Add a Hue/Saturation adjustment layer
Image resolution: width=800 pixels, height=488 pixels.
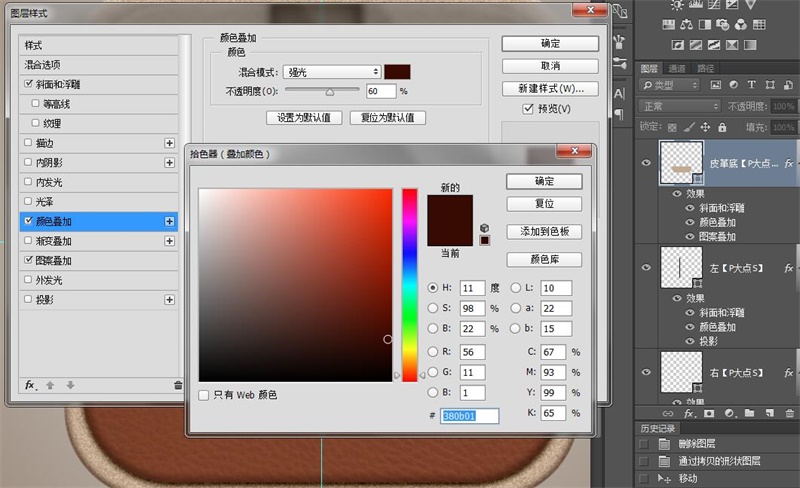pyautogui.click(x=668, y=24)
